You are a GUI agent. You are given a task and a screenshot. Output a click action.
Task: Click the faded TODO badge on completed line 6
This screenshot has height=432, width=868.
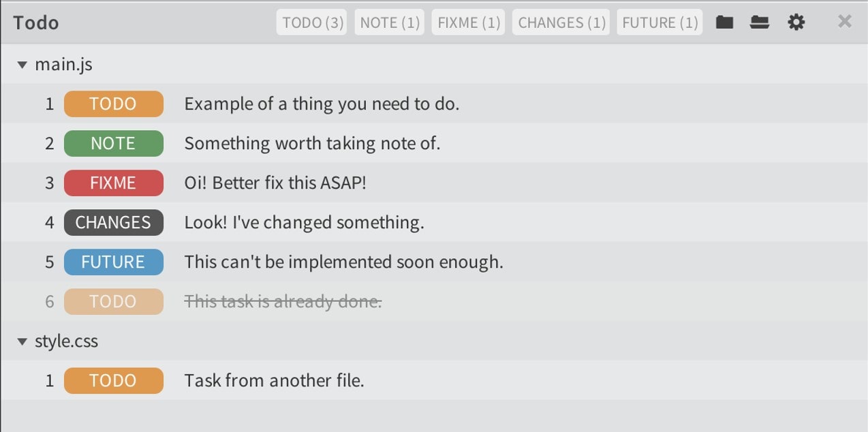click(113, 301)
